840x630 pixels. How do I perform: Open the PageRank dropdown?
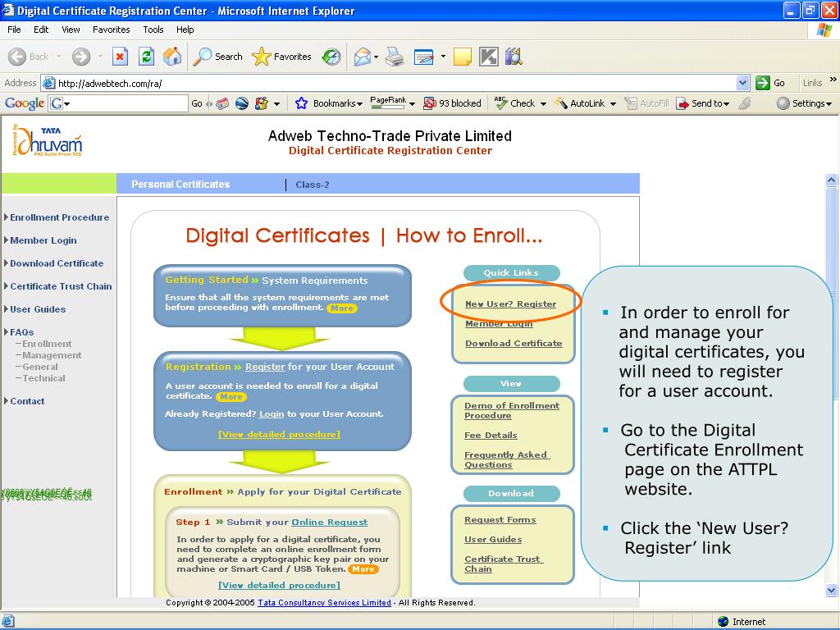tap(412, 104)
